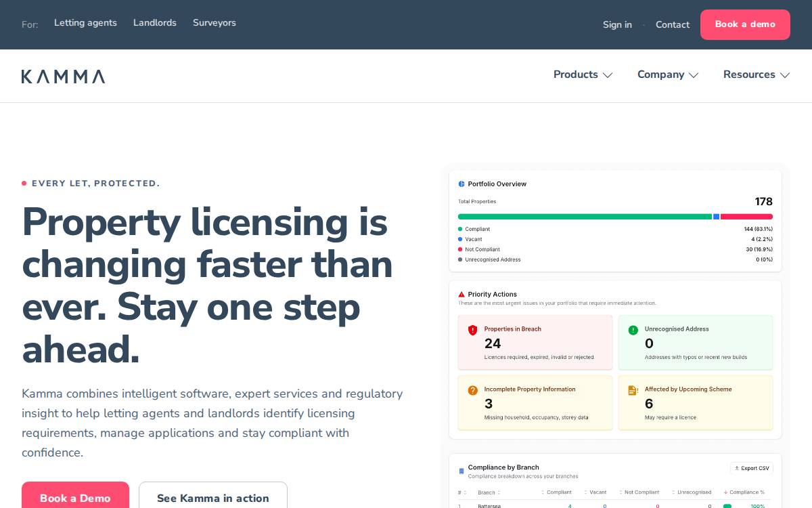Click the '30 (16.9%)' not compliant value
The width and height of the screenshot is (812, 508).
point(759,249)
